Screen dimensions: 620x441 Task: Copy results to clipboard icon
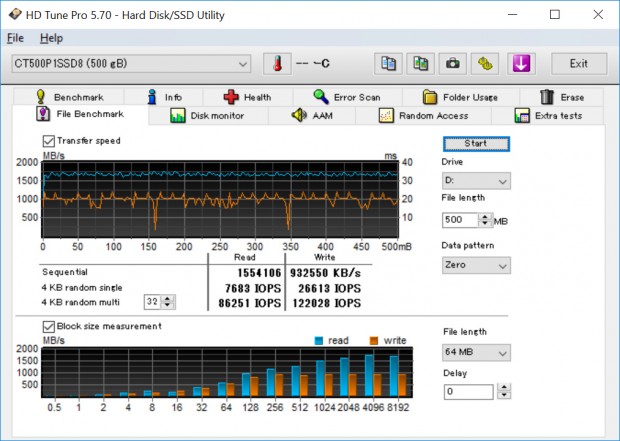(x=388, y=64)
